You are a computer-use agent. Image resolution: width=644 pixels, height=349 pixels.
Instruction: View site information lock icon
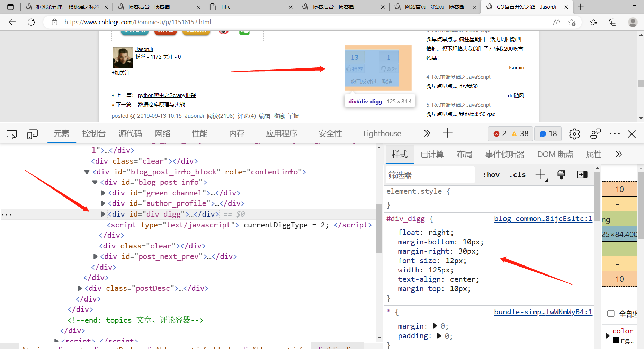[x=54, y=22]
